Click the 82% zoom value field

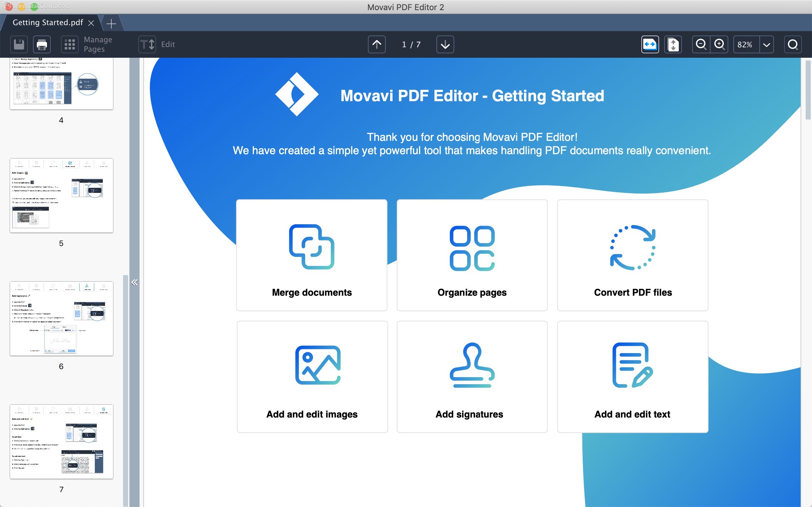tap(746, 44)
